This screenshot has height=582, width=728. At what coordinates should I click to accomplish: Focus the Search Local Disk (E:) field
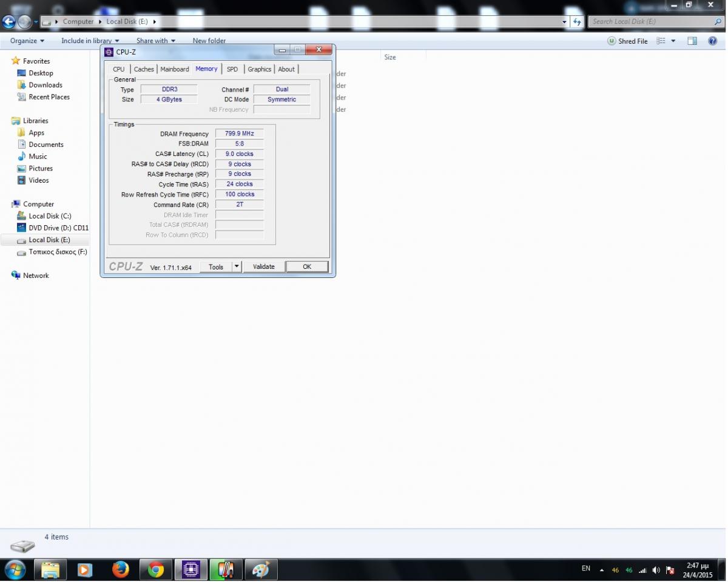tap(656, 22)
